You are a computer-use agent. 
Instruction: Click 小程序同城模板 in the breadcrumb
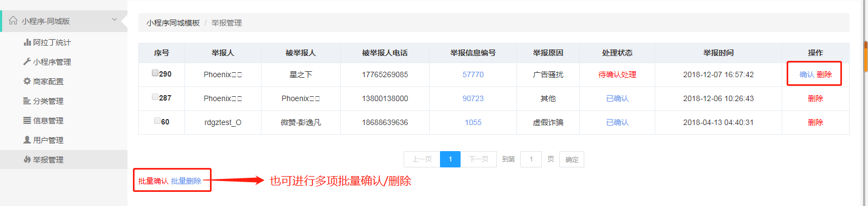173,23
